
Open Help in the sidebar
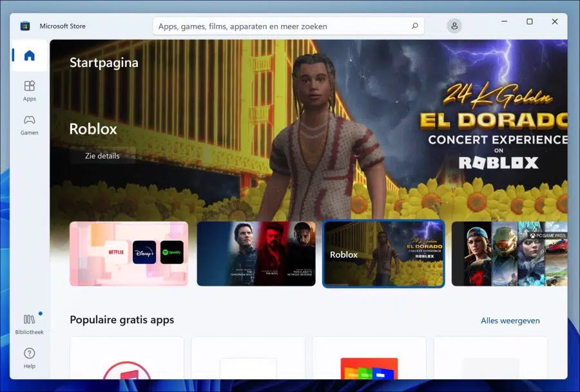30,359
